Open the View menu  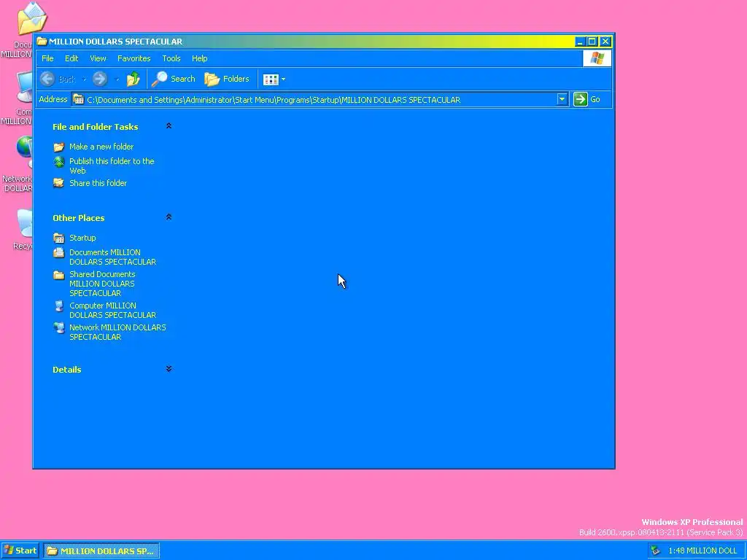pyautogui.click(x=98, y=58)
